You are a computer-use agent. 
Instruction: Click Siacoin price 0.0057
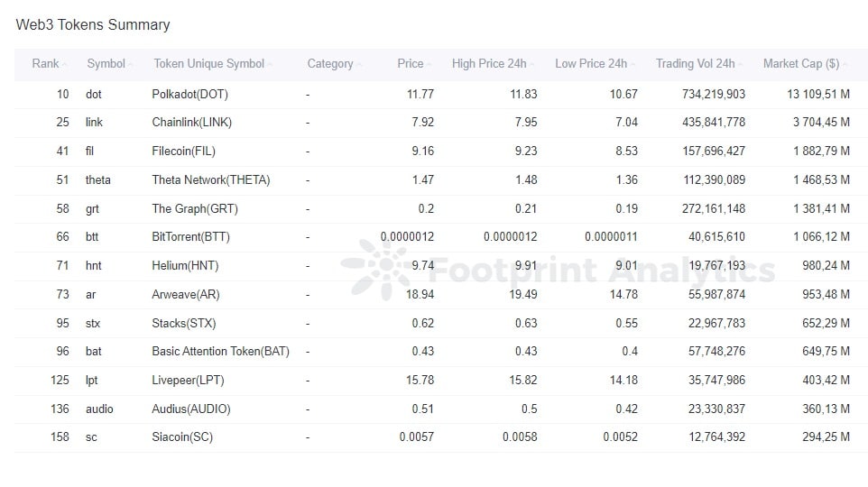pyautogui.click(x=416, y=437)
